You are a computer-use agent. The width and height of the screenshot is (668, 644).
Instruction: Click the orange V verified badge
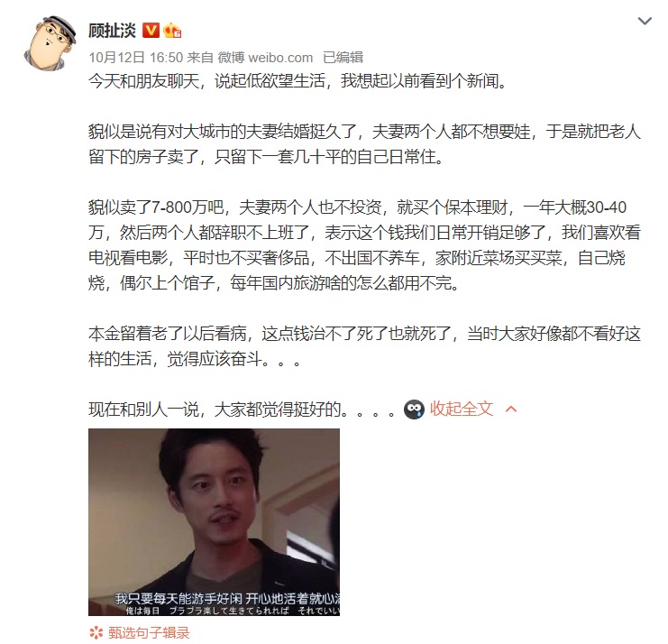(151, 31)
